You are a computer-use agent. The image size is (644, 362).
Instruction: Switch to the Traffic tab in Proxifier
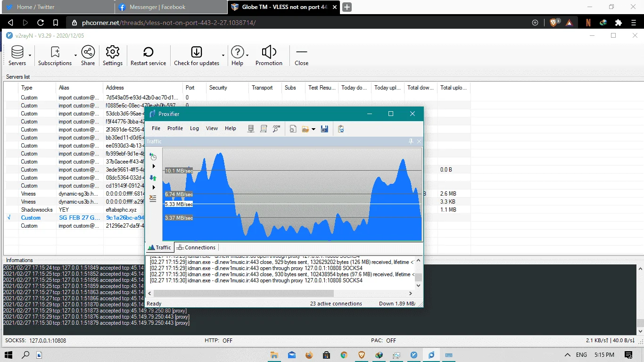tap(159, 247)
